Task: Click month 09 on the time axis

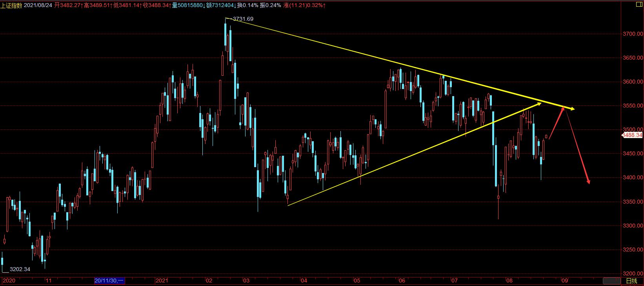Action: click(x=564, y=281)
